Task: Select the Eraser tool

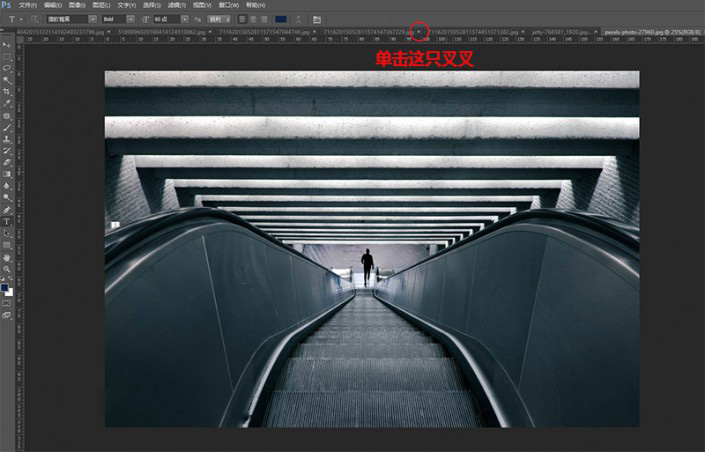Action: [7, 162]
